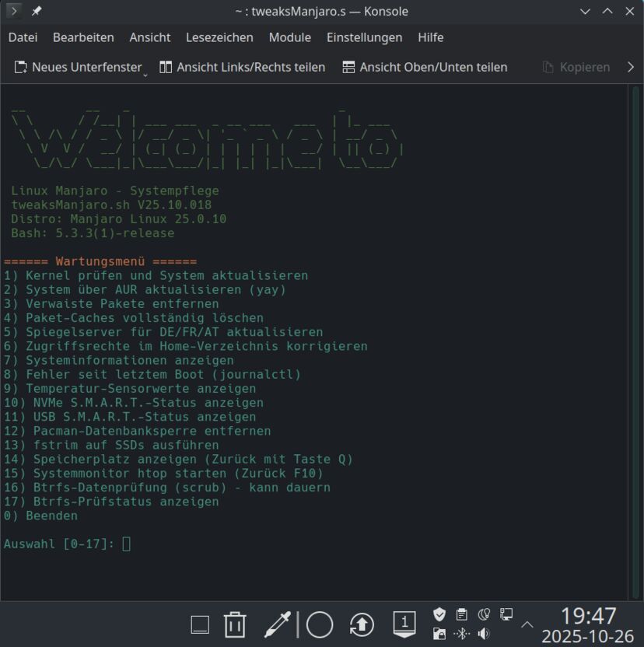The width and height of the screenshot is (644, 647).
Task: Click the software update arrow icon
Action: [362, 624]
